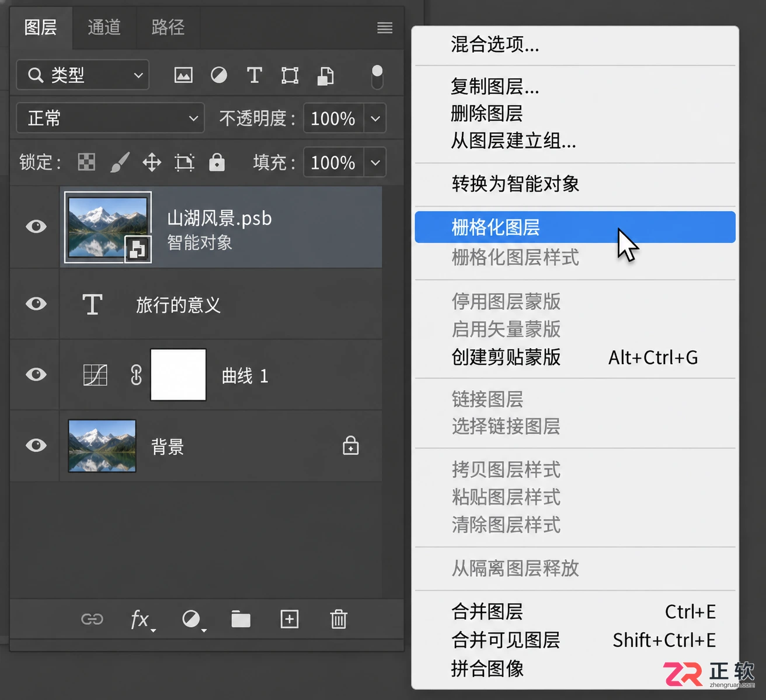Choose 删除图层 menu item
This screenshot has width=766, height=700.
[575, 113]
